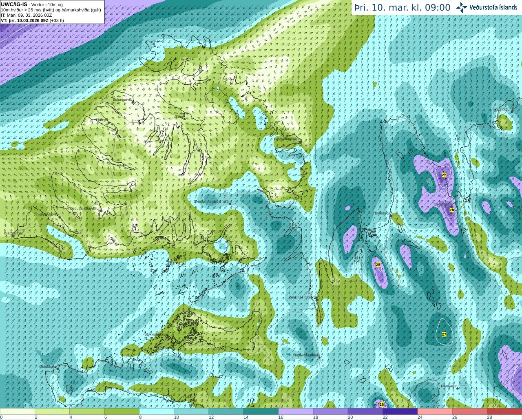Viewport: 522px width, 420px height.
Task: Click the Flateyri station label
Action: (102, 120)
